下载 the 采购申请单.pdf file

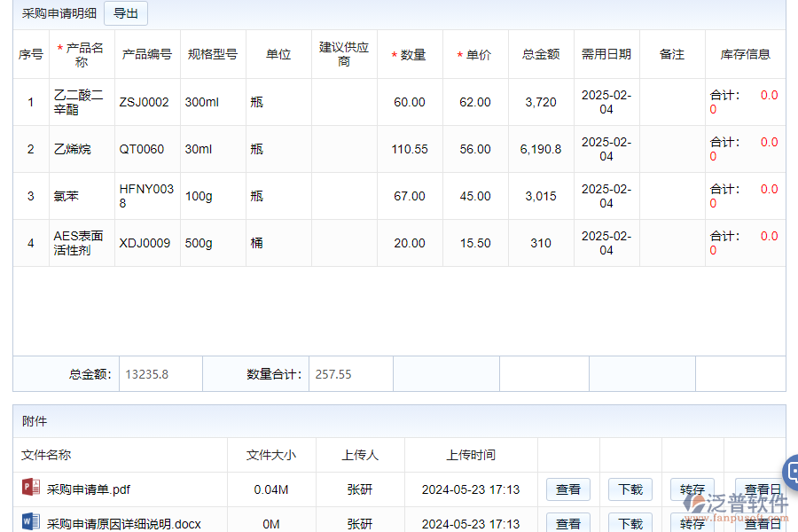(630, 489)
